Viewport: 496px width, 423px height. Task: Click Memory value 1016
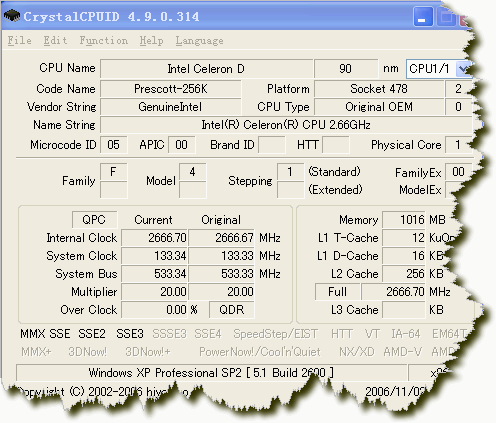404,220
